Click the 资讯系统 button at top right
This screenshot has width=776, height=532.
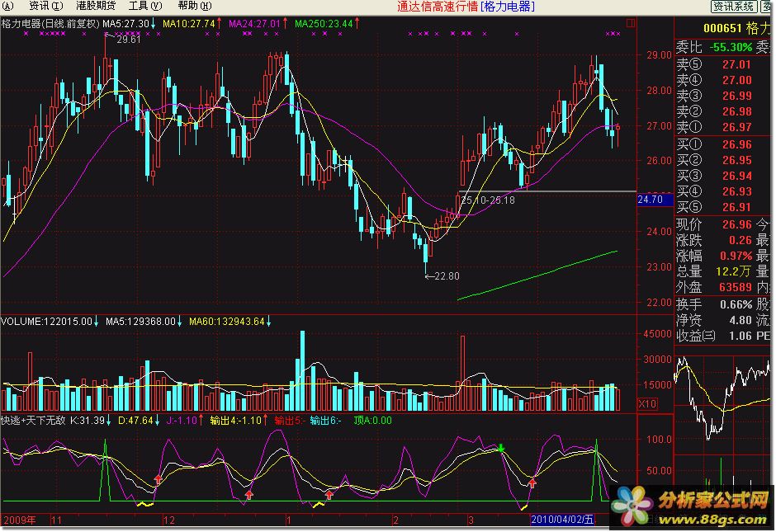(733, 6)
